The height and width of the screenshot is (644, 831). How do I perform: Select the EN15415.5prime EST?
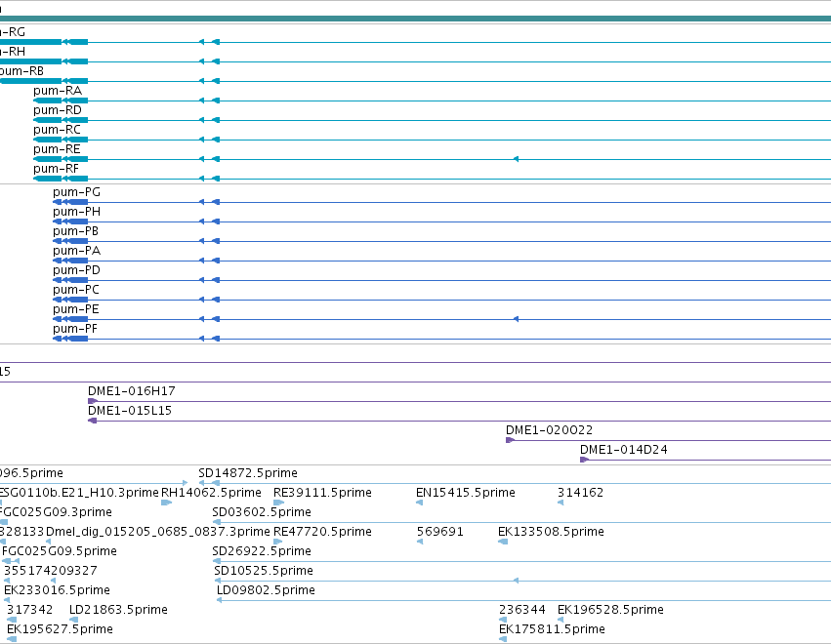tap(466, 493)
